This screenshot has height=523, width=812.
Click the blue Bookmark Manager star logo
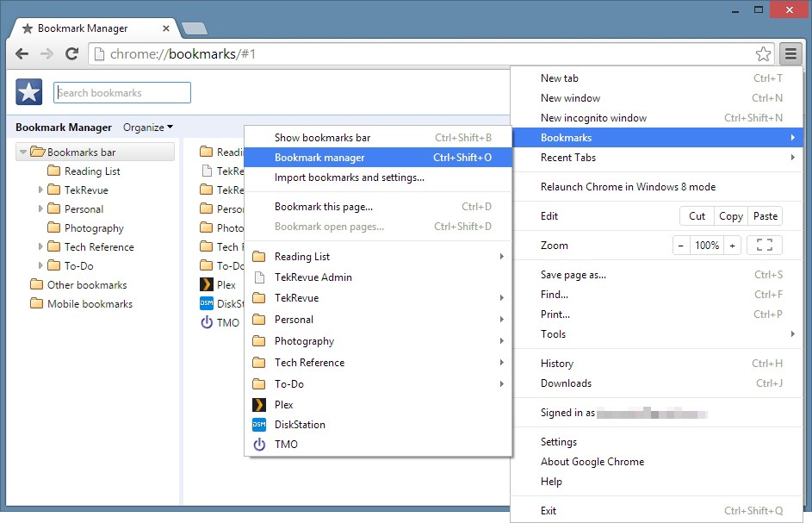pos(28,91)
